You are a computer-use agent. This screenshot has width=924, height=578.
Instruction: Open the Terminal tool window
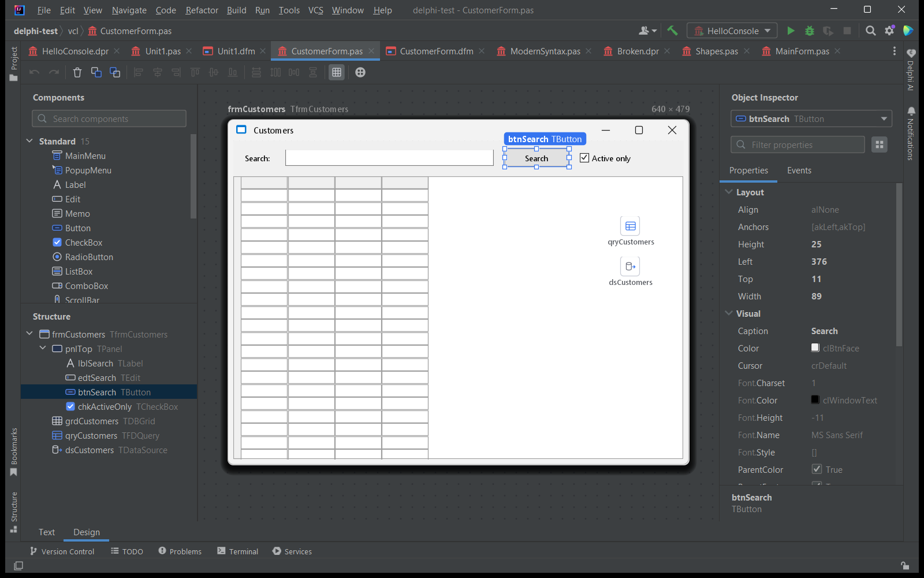pos(238,551)
